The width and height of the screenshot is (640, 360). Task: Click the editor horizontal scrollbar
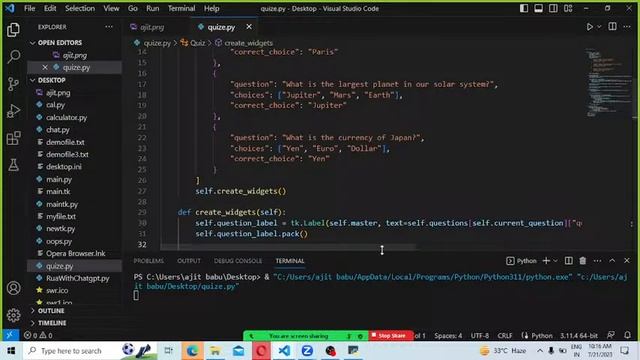point(288,247)
